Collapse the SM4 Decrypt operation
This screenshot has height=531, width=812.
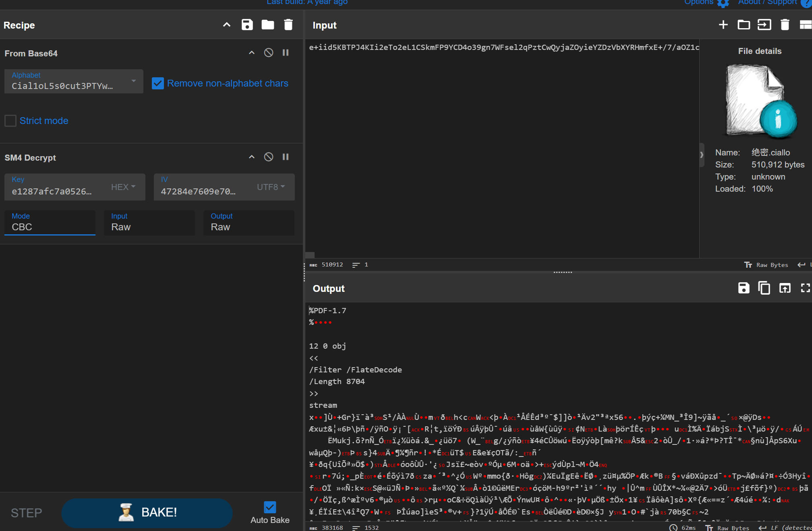click(x=252, y=157)
